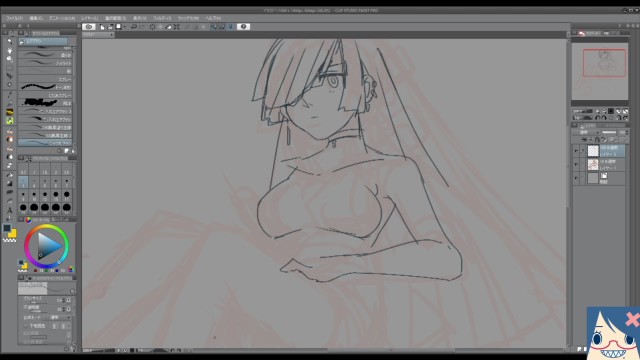Select the highlighted brush at bottom of sub tool list

pyautogui.click(x=45, y=143)
